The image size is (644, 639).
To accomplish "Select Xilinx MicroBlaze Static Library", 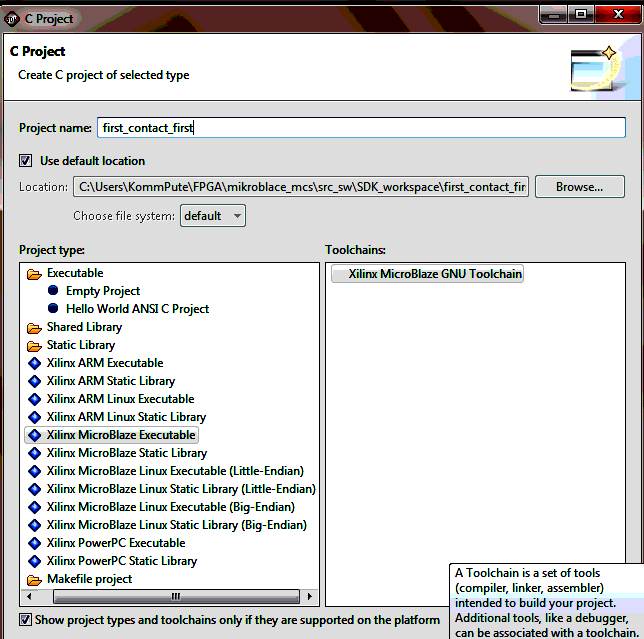I will (126, 453).
